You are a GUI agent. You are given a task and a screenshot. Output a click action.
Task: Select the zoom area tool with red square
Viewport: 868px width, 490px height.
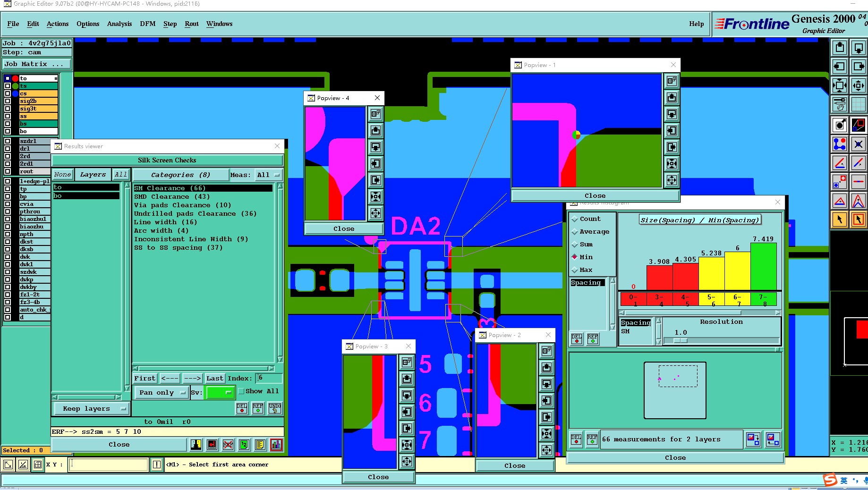point(858,125)
